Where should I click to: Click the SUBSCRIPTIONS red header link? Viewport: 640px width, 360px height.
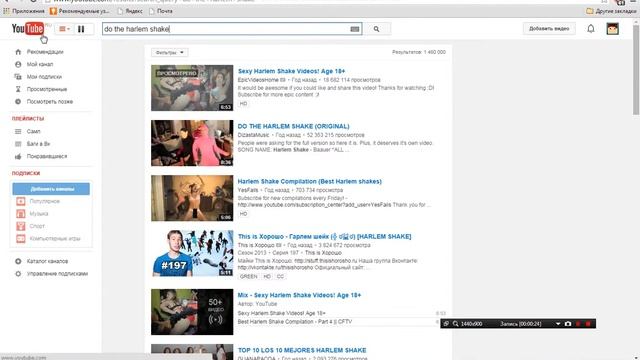26,173
